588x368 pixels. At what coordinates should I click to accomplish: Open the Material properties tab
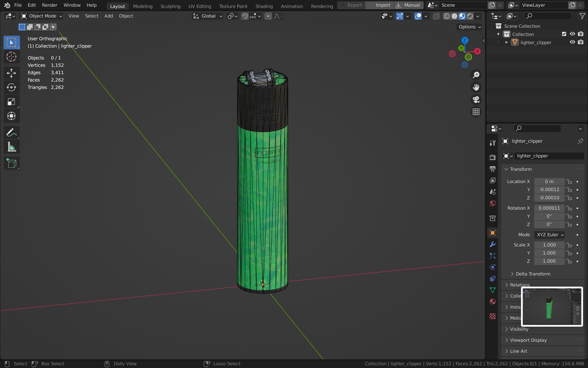[x=492, y=302]
